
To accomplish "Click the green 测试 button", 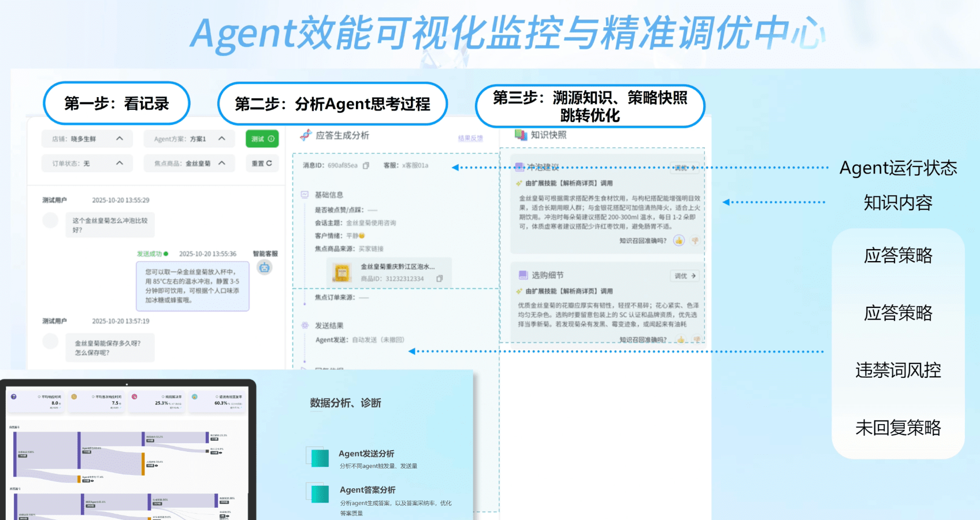I will (262, 139).
